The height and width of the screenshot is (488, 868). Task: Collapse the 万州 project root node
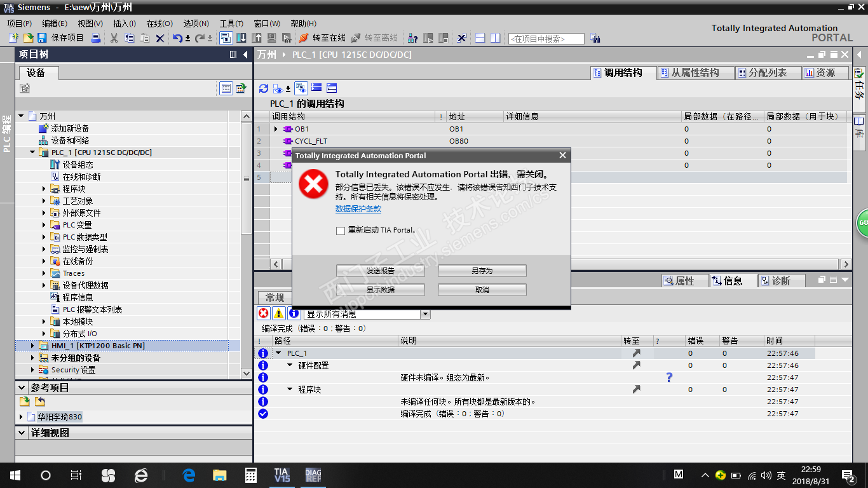tap(21, 116)
